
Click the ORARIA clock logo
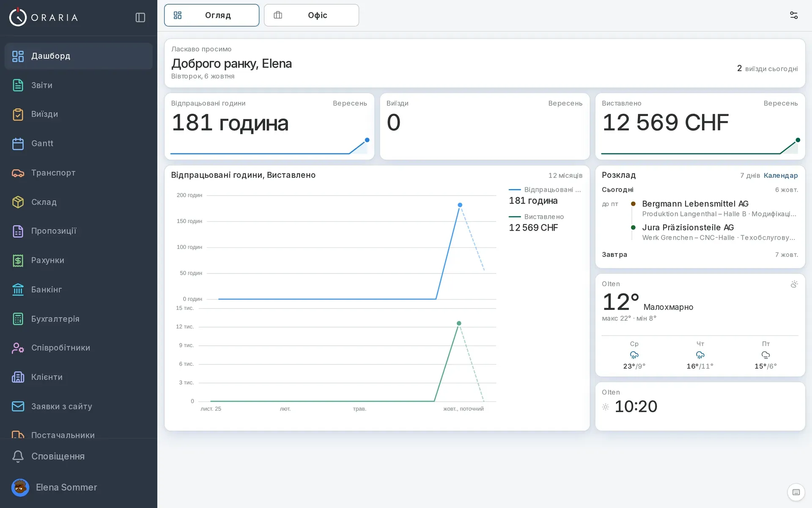[18, 17]
